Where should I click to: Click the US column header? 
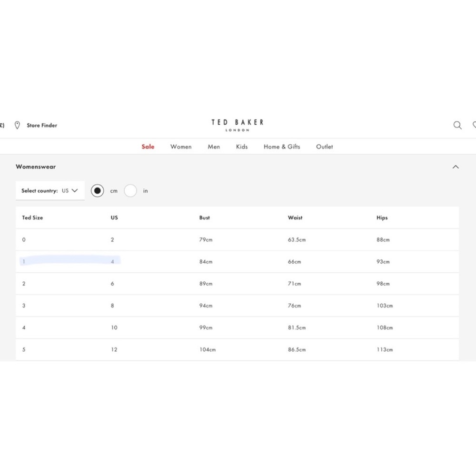tap(114, 218)
